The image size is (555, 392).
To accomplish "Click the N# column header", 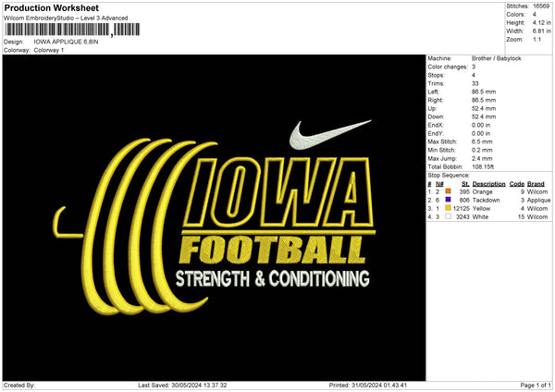I will click(x=439, y=184).
